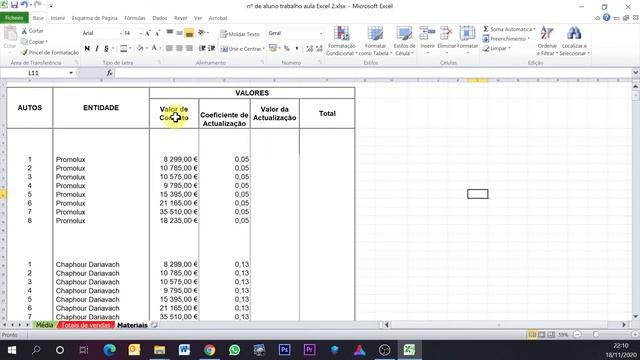Click the font color A button
The width and height of the screenshot is (640, 360).
pos(154,49)
